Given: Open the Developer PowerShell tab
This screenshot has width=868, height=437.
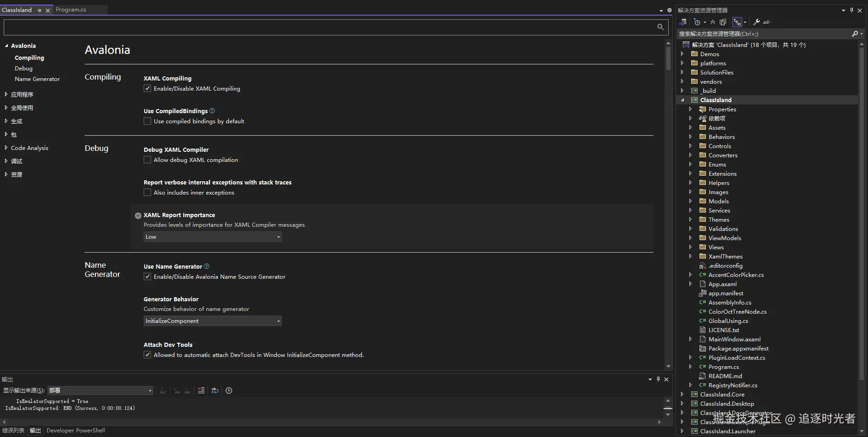Looking at the screenshot, I should pyautogui.click(x=76, y=431).
